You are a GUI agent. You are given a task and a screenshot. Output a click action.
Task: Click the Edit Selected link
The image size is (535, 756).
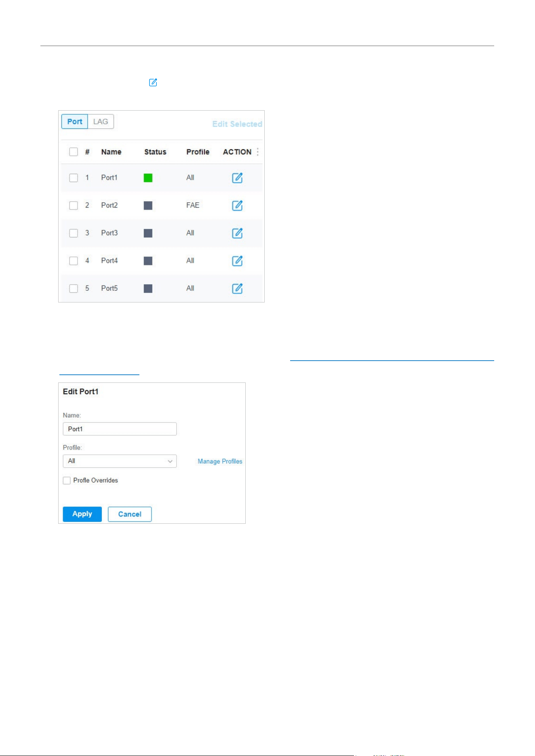[x=237, y=124]
